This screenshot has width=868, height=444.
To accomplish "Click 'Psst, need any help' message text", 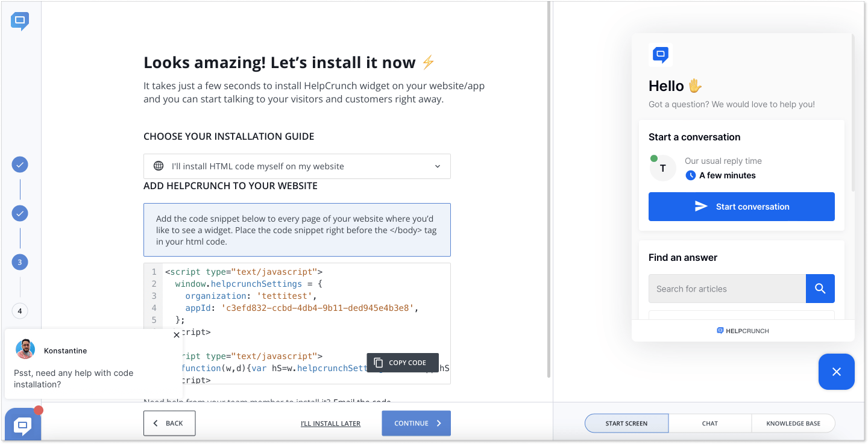I will pos(74,378).
